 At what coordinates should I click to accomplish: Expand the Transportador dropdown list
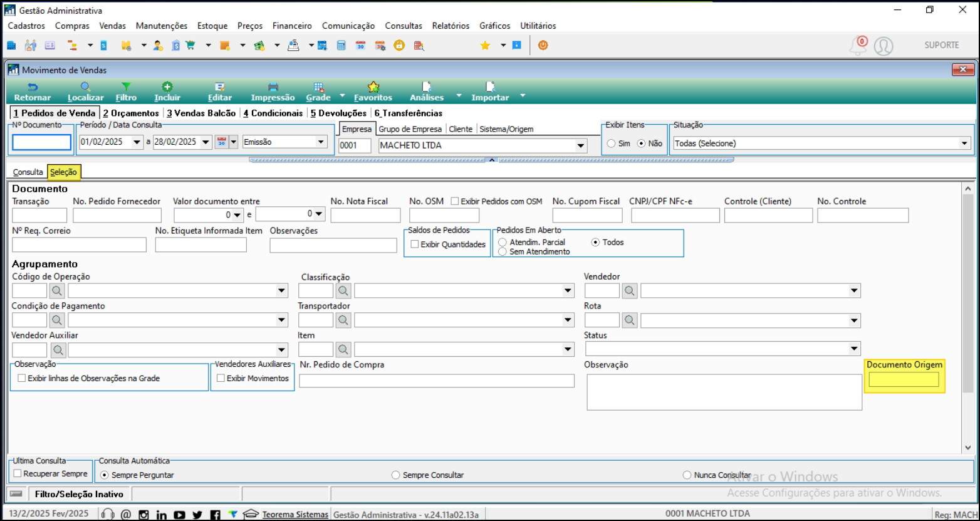click(x=568, y=320)
